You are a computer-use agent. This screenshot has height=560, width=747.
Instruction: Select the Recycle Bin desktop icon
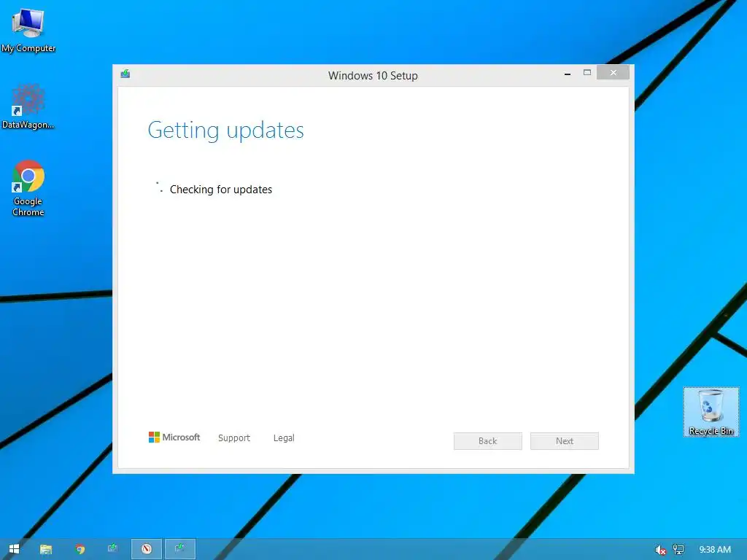(x=711, y=412)
